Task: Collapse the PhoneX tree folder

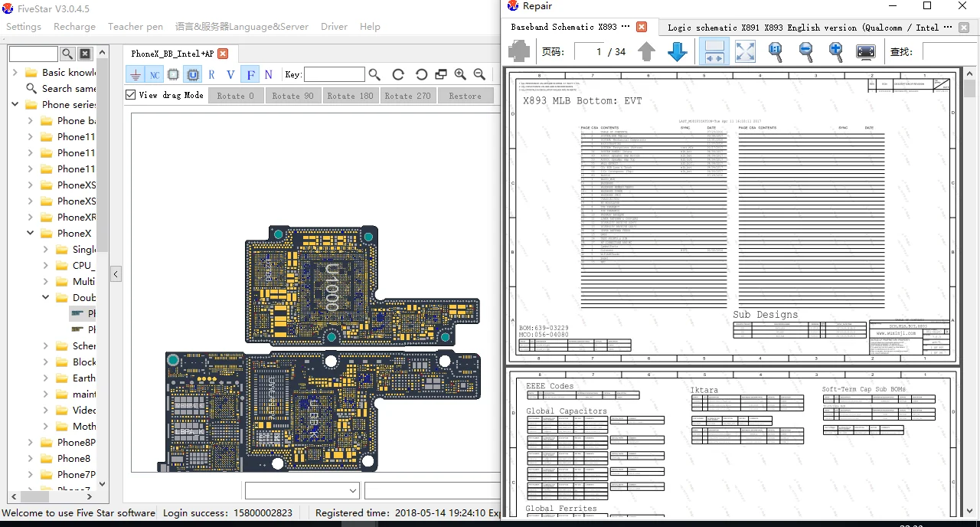Action: pyautogui.click(x=31, y=234)
